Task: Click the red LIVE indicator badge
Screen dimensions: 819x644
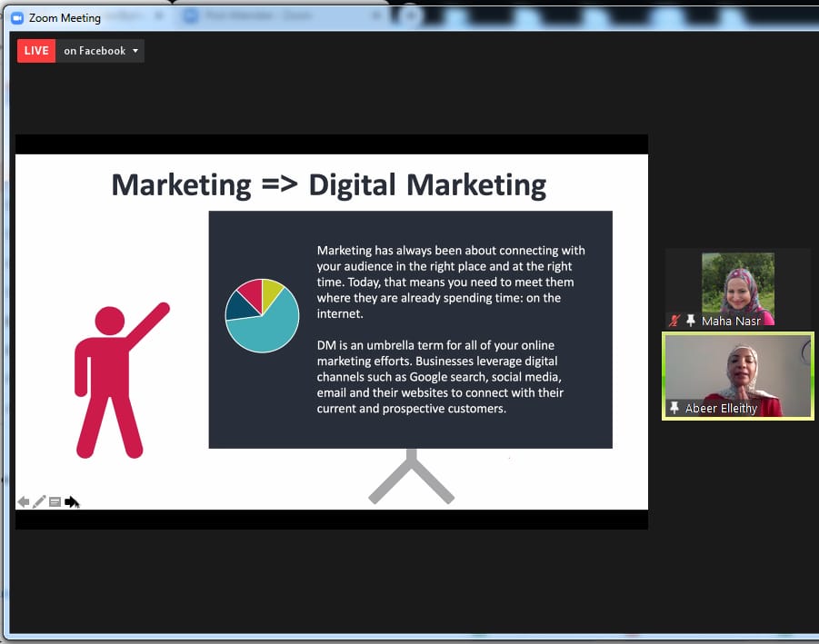Action: pos(36,51)
